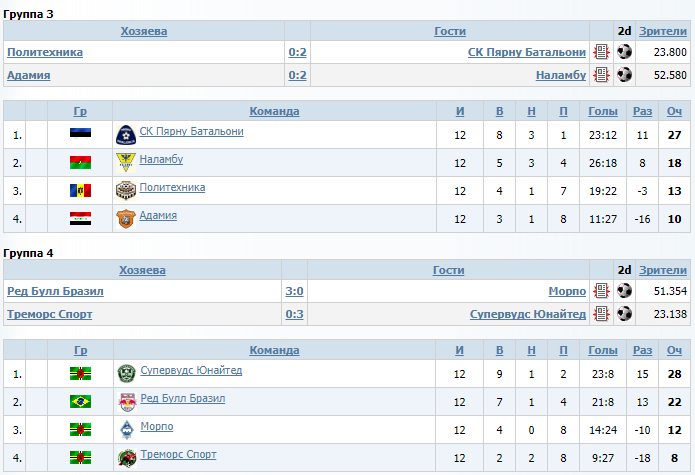Click Треморс Спорт club crest
Viewport: 695px width, 475px height.
tap(127, 458)
